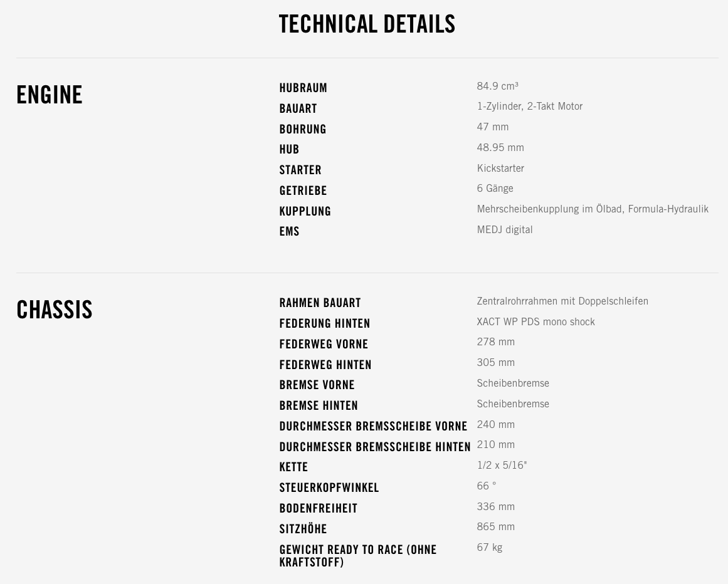Click the 1-Zylinder, 2-Takt Motor text

(x=529, y=107)
